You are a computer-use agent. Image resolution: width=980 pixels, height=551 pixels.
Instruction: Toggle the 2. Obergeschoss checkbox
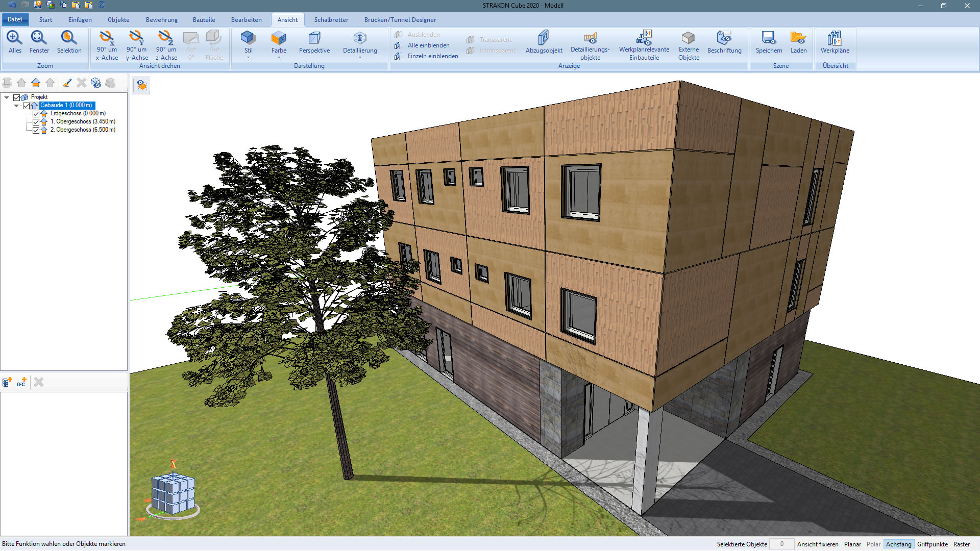point(36,130)
